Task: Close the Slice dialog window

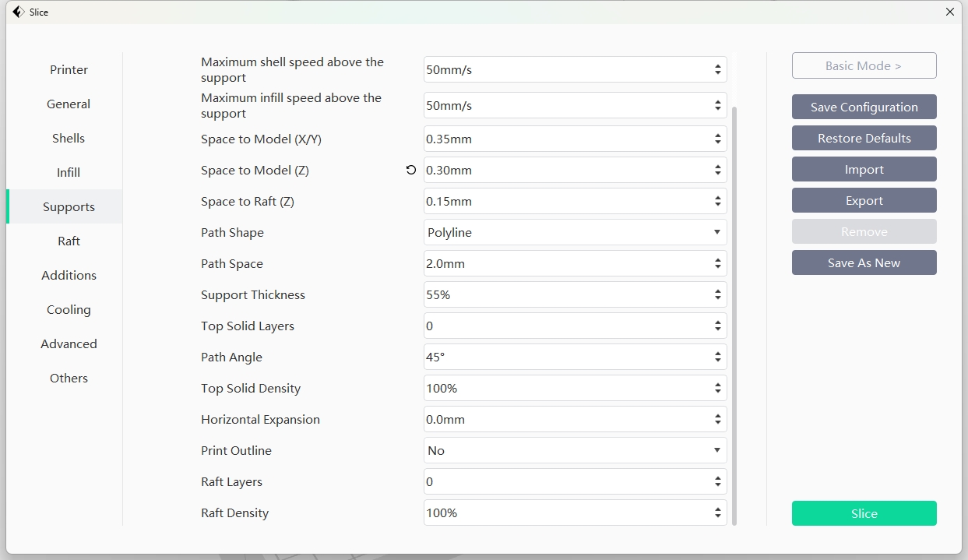Action: 949,12
